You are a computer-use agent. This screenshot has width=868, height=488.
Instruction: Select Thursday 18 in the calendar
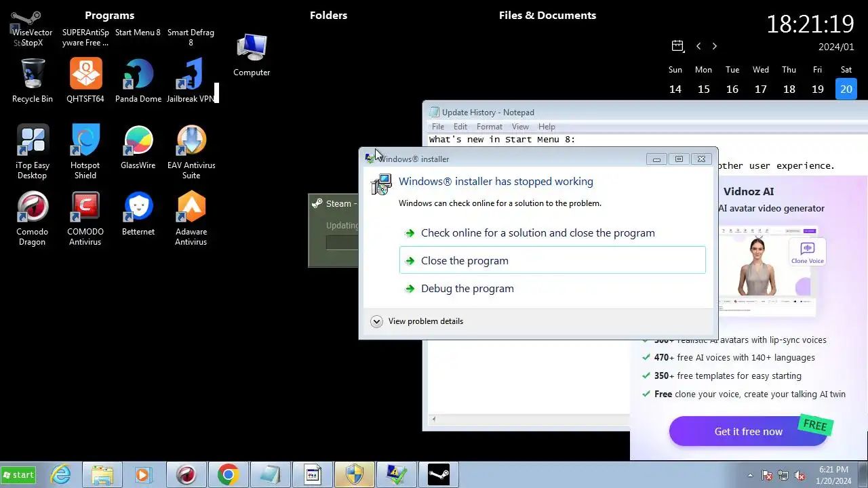(789, 89)
